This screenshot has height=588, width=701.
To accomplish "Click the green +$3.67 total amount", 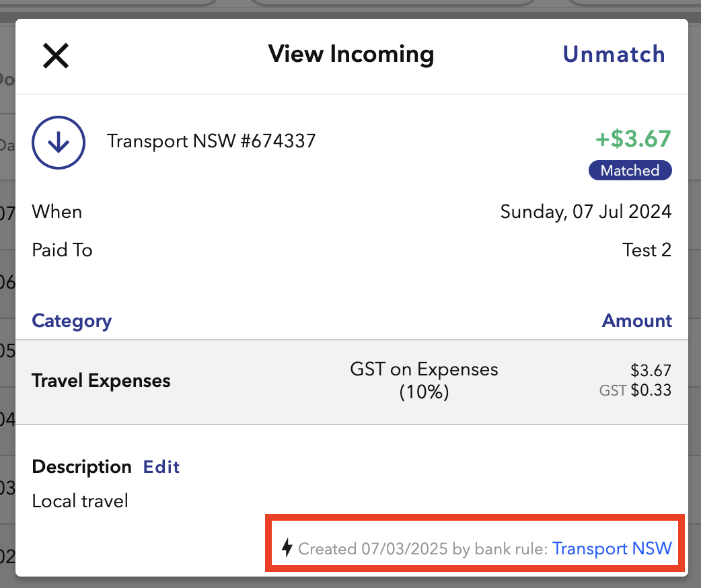I will point(633,139).
